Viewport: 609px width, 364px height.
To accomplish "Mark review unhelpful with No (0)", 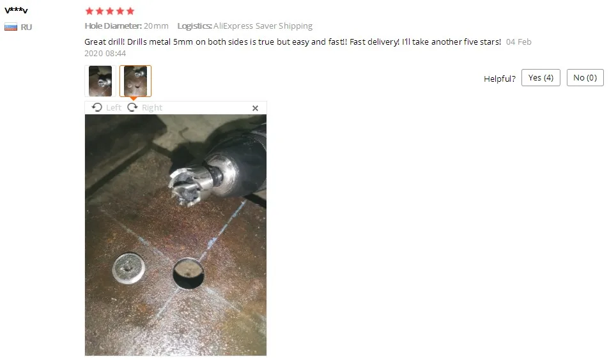I will coord(585,78).
